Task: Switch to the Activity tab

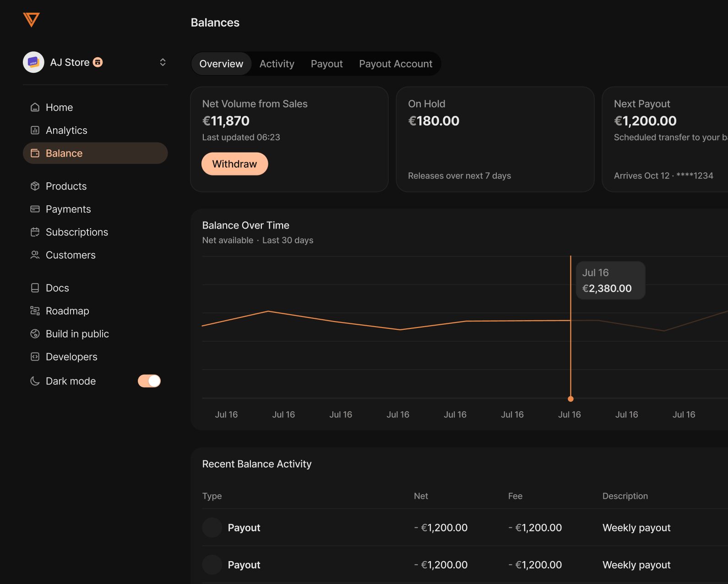Action: [277, 64]
